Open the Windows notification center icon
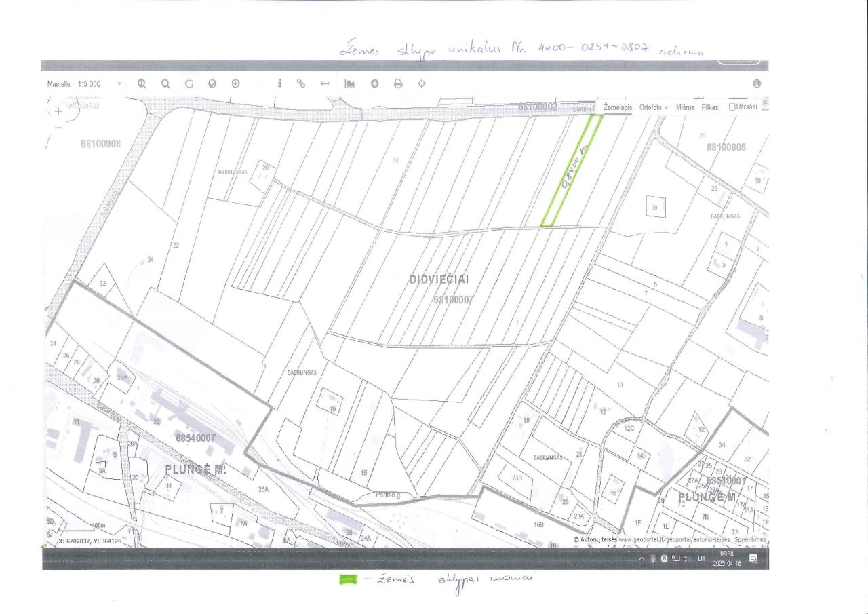Viewport: 868px width, 614px height. tap(753, 559)
